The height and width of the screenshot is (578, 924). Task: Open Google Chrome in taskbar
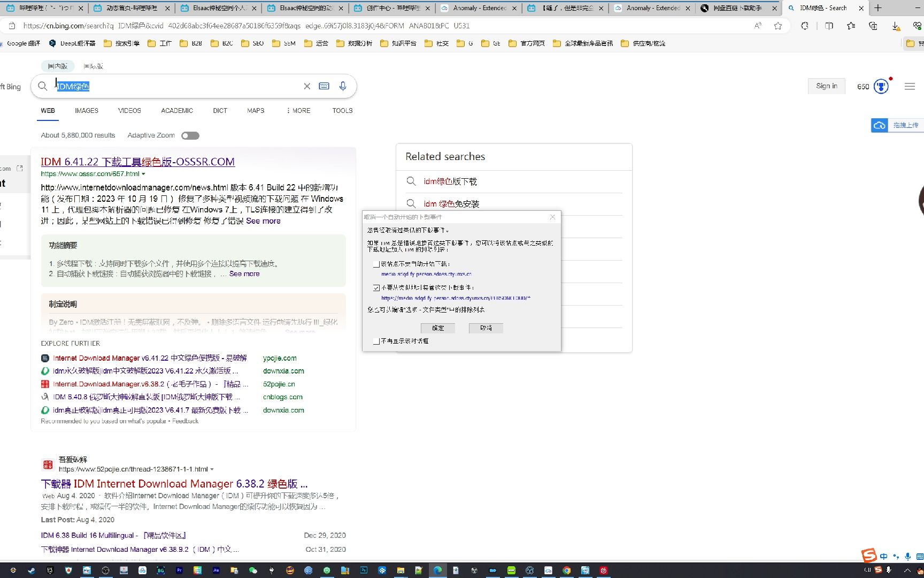pos(567,571)
